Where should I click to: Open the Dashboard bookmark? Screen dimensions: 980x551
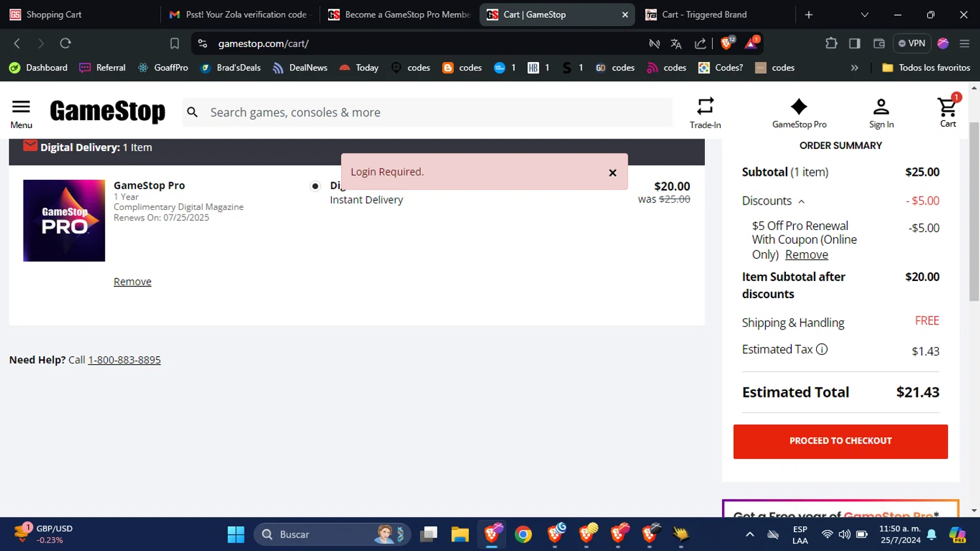(x=38, y=67)
